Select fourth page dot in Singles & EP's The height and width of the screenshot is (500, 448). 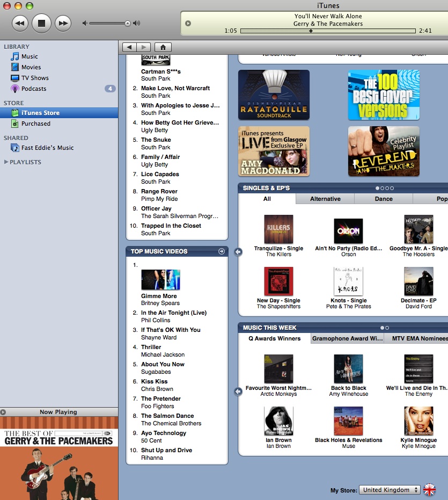click(392, 188)
